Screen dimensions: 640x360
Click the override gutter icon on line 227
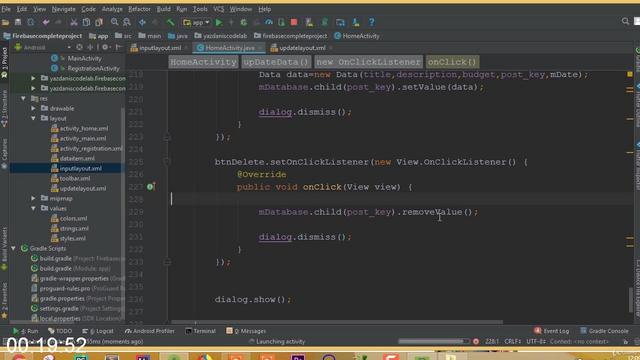point(151,187)
